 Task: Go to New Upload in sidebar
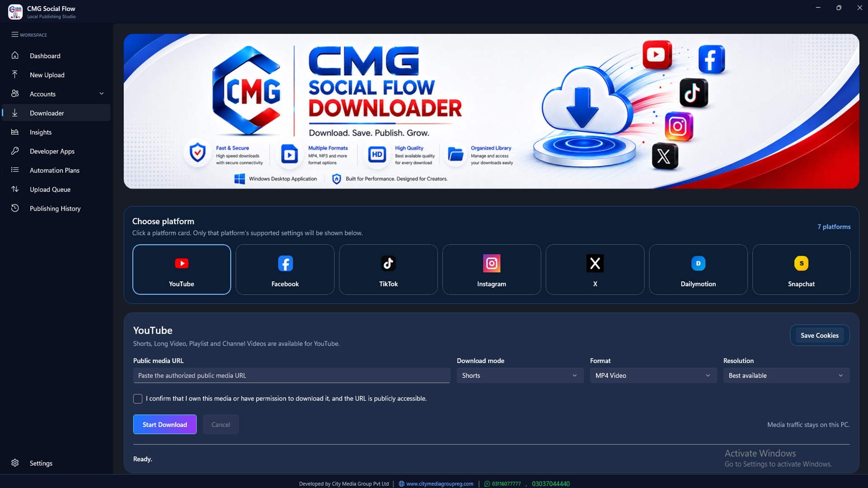pos(57,75)
